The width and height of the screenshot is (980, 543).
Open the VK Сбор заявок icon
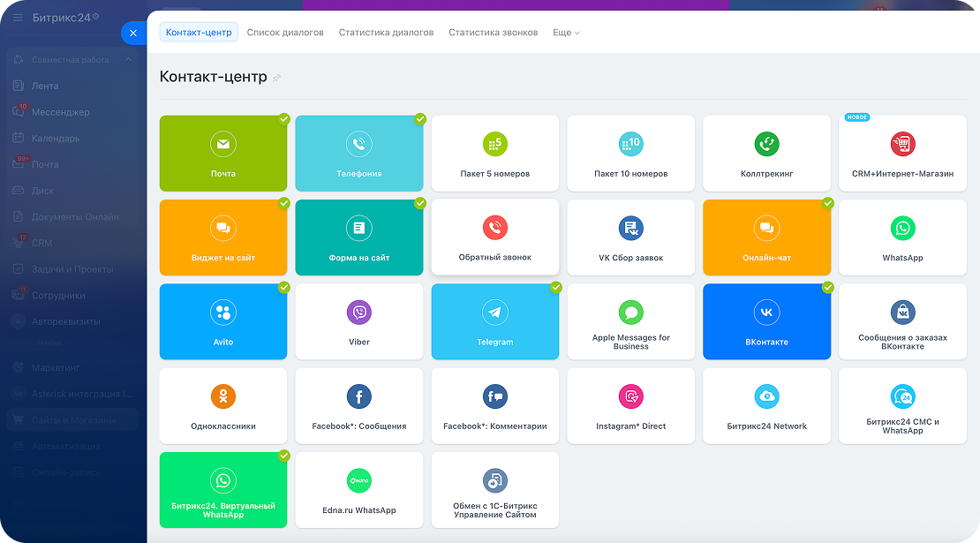pyautogui.click(x=630, y=228)
